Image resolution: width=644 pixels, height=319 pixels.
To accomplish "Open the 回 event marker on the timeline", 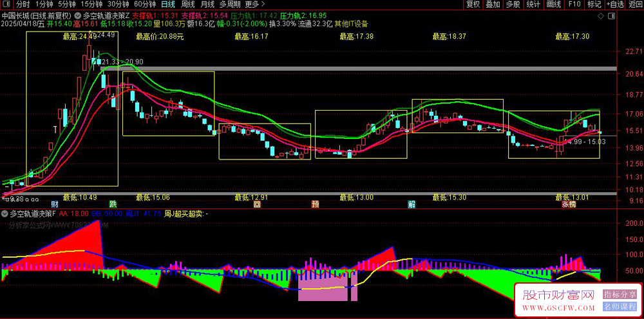I will (257, 204).
